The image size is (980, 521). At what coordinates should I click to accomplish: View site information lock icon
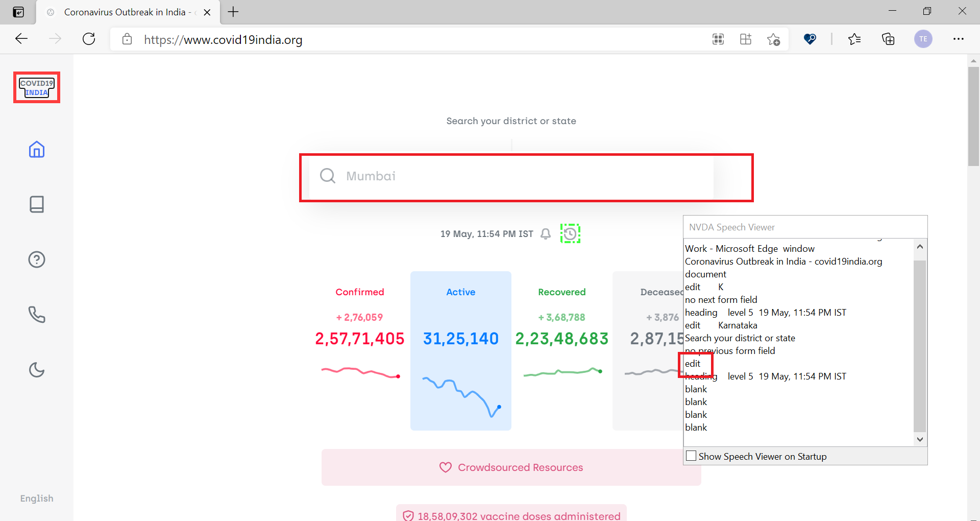(x=127, y=39)
